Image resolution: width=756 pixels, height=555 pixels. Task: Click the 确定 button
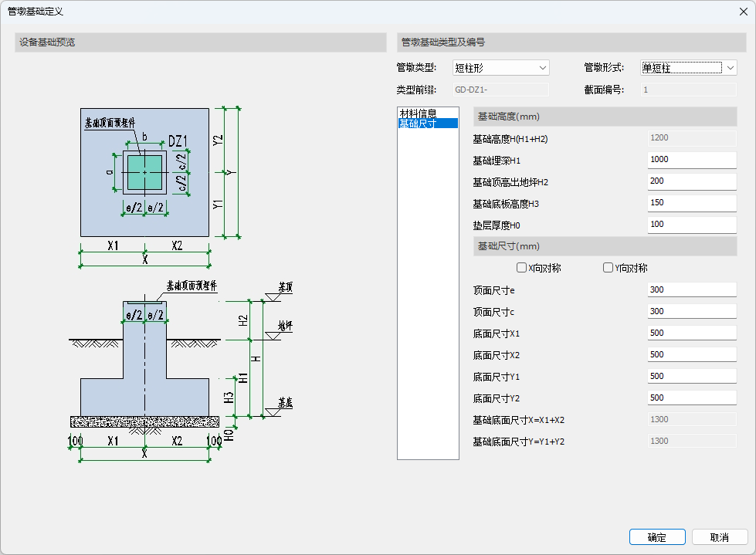pyautogui.click(x=657, y=537)
